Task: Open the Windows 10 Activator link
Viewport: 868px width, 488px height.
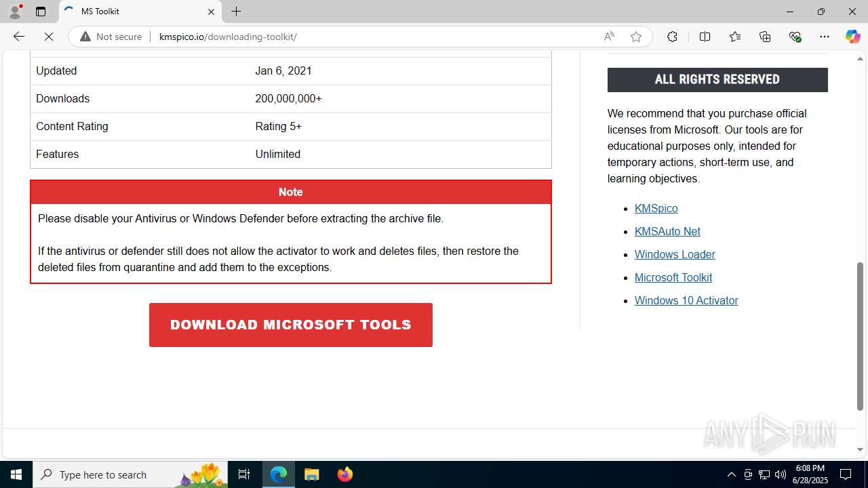Action: [686, 300]
